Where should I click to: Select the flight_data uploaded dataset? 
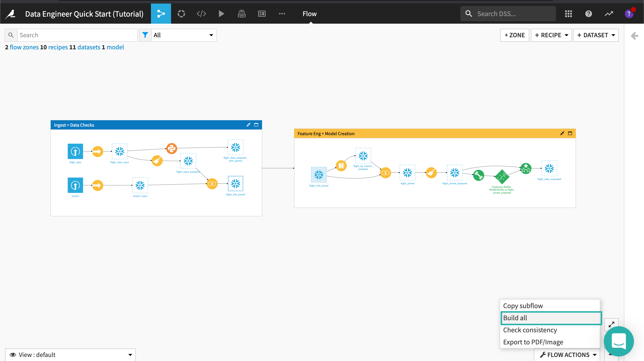pos(75,151)
